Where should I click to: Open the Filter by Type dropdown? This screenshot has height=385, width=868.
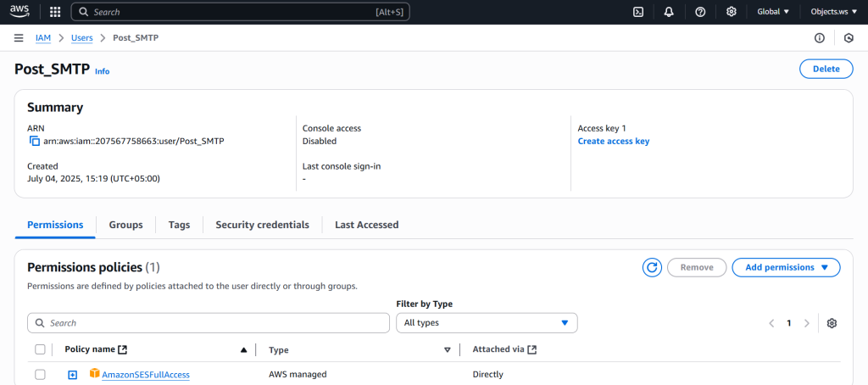coord(487,323)
